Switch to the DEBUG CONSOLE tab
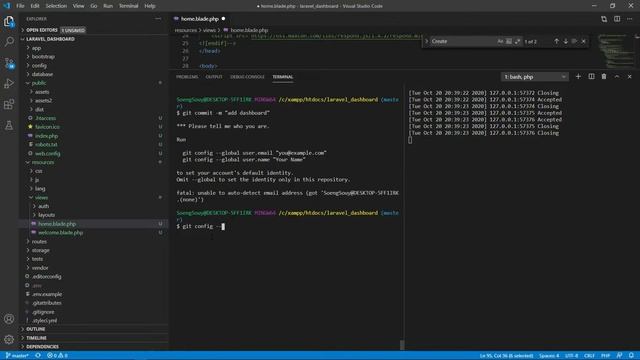Image resolution: width=640 pixels, height=360 pixels. click(x=247, y=77)
